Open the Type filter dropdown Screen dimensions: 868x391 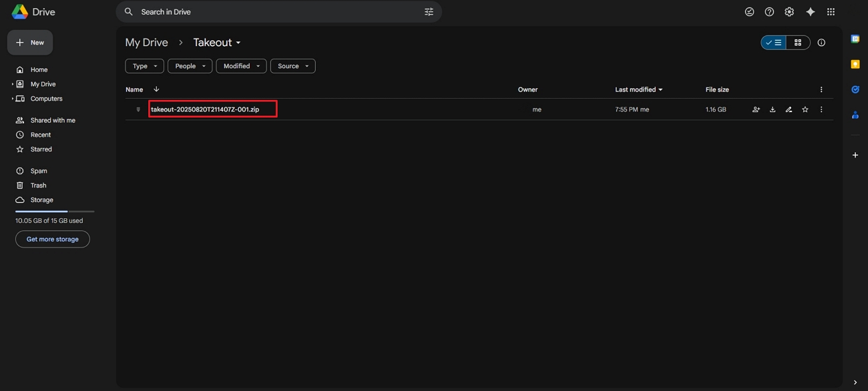tap(144, 65)
